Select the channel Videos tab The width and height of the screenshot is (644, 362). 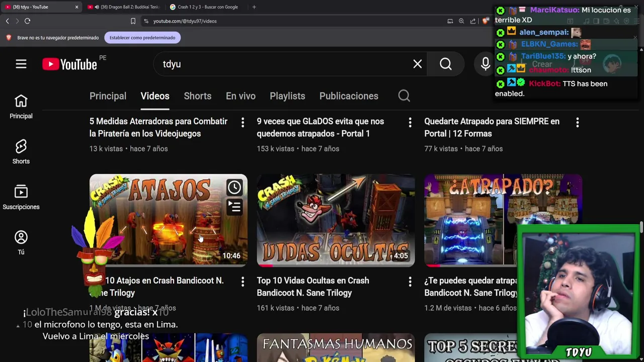click(155, 96)
